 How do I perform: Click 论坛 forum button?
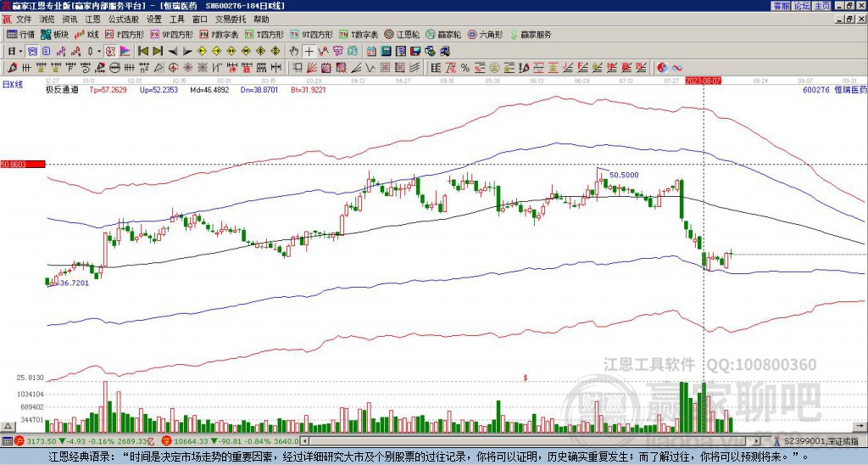point(801,6)
